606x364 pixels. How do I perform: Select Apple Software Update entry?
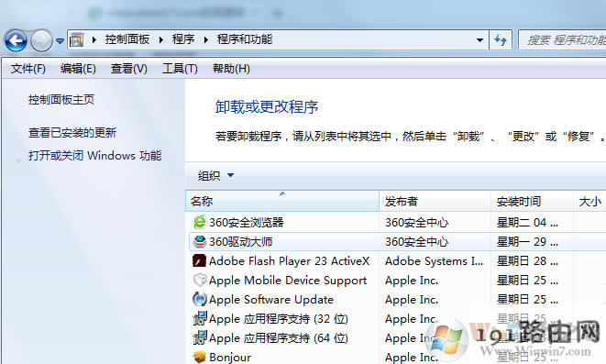(x=271, y=300)
